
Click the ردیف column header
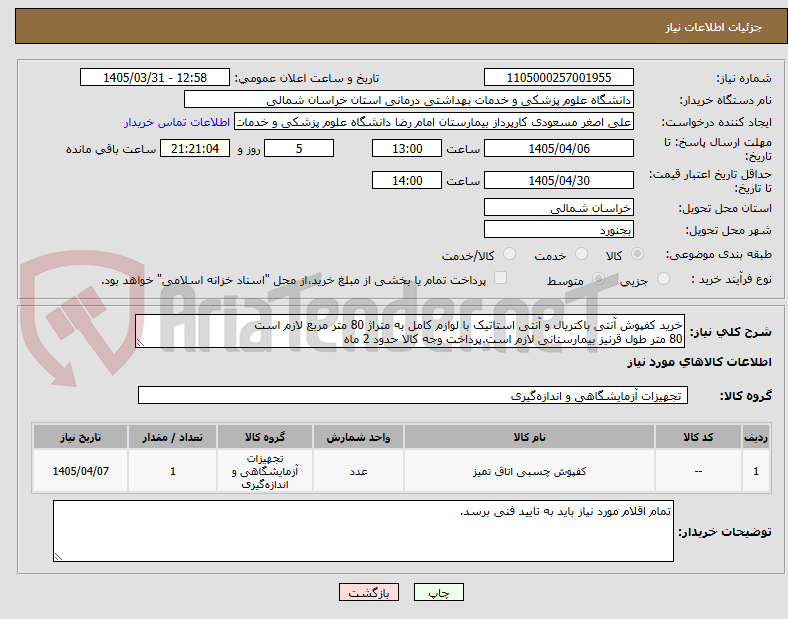tap(756, 437)
